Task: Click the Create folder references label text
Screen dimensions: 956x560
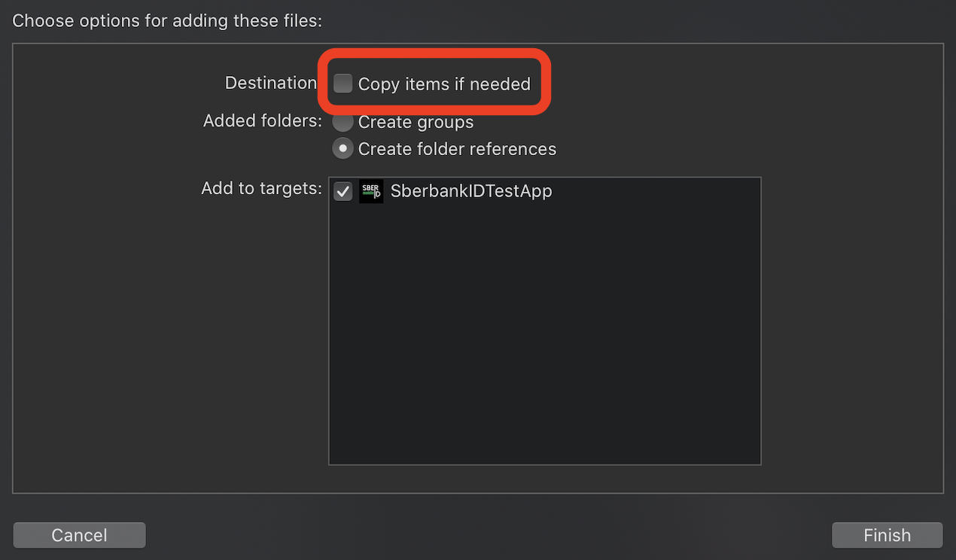Action: click(457, 149)
